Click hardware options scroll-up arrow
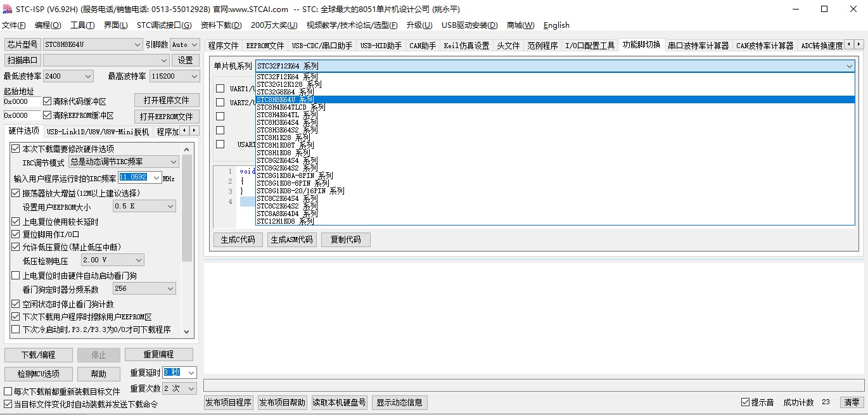 pyautogui.click(x=187, y=150)
